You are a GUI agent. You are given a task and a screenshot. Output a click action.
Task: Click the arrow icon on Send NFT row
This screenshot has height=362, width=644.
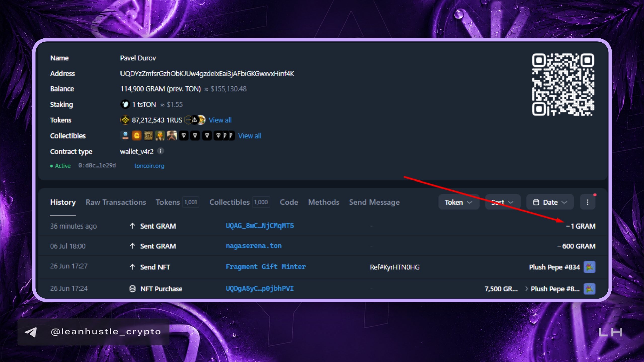pyautogui.click(x=132, y=267)
